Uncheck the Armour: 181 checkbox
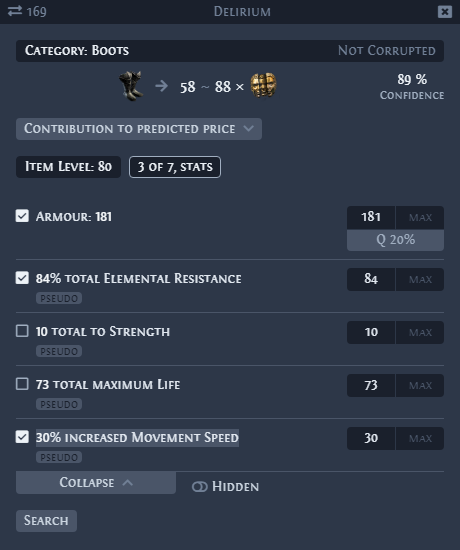Viewport: 460px width, 550px height. [22, 216]
